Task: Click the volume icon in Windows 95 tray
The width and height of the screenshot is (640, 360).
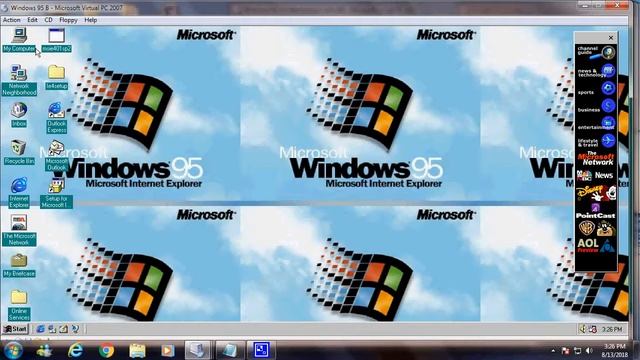Action: click(583, 329)
